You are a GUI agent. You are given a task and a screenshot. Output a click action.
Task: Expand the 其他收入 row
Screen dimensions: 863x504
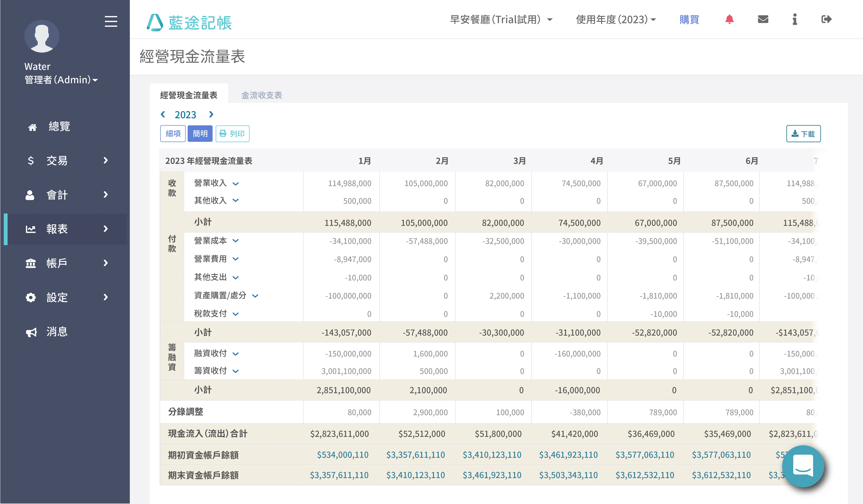coord(236,201)
